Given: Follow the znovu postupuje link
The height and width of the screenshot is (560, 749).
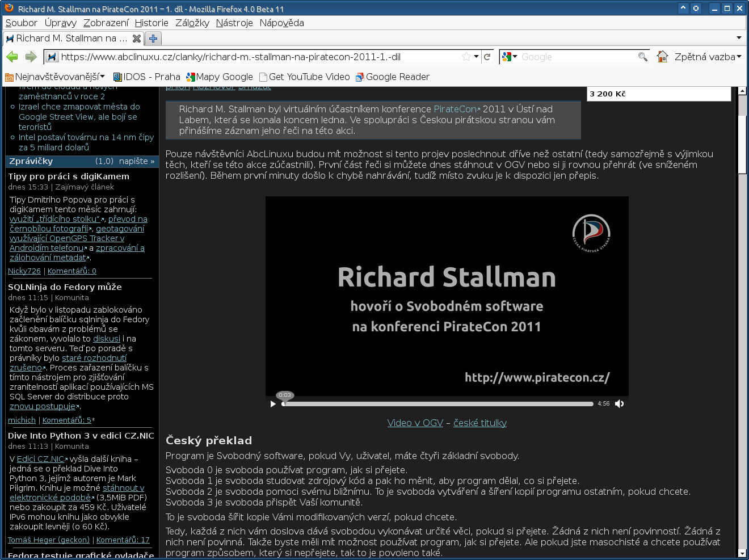Looking at the screenshot, I should tap(43, 406).
